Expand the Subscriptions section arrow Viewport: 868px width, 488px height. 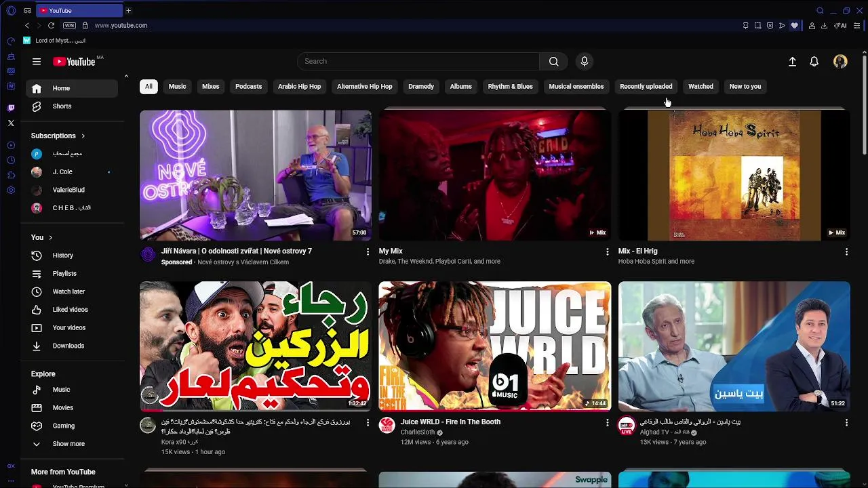coord(83,136)
